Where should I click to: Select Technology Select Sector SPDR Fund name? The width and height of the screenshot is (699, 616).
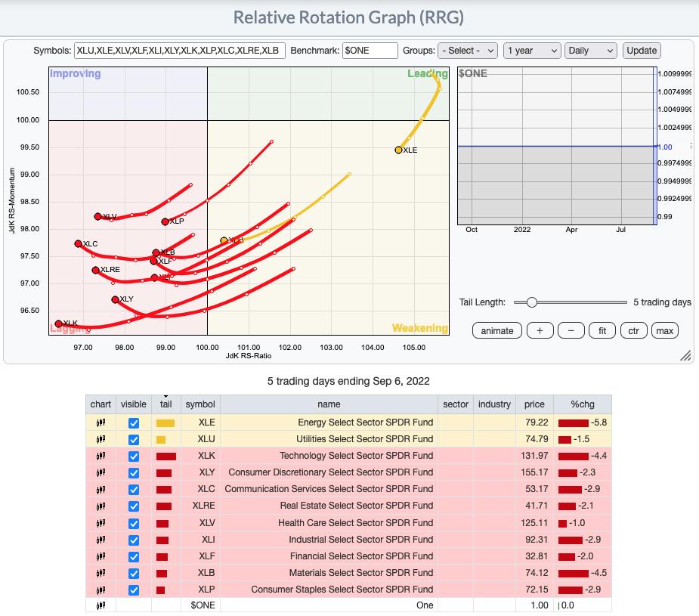pyautogui.click(x=357, y=456)
